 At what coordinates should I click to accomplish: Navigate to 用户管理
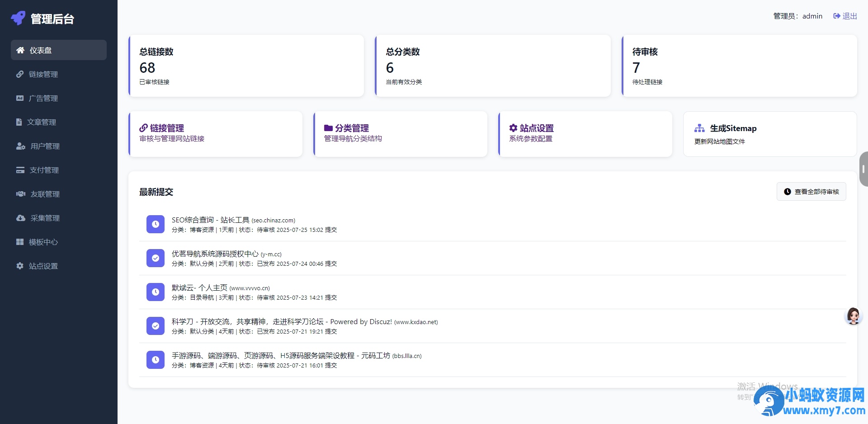(59, 146)
